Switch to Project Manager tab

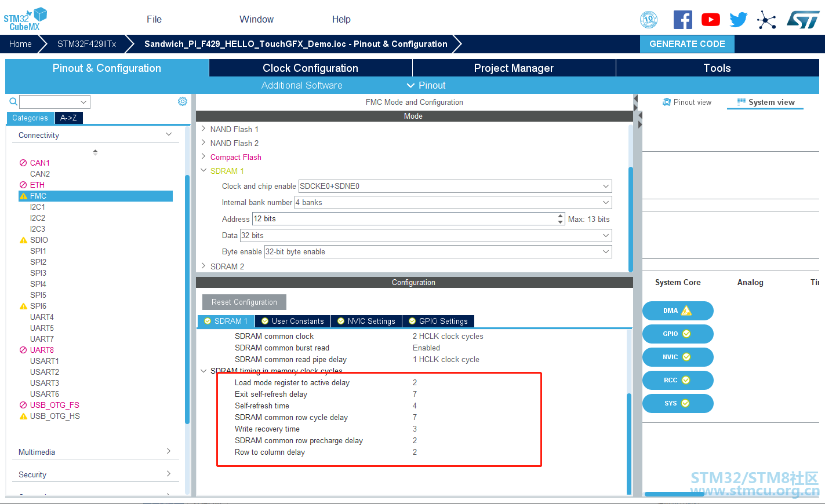pos(514,68)
